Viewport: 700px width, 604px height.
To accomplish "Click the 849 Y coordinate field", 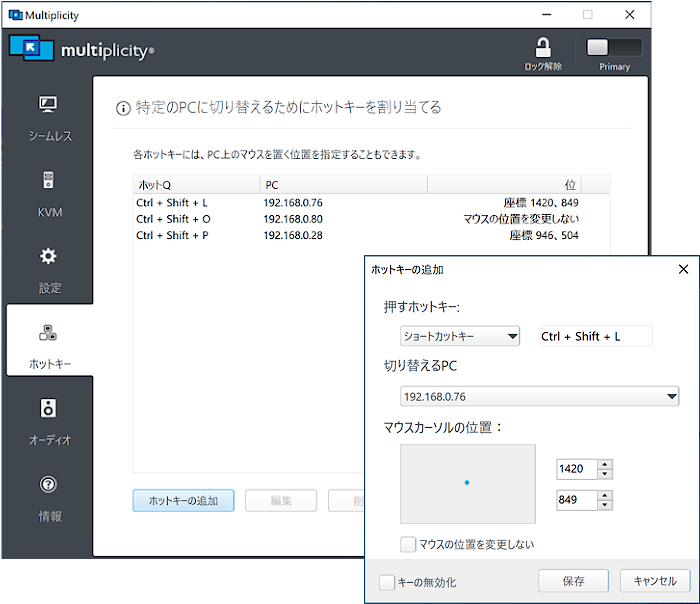I will pyautogui.click(x=577, y=500).
